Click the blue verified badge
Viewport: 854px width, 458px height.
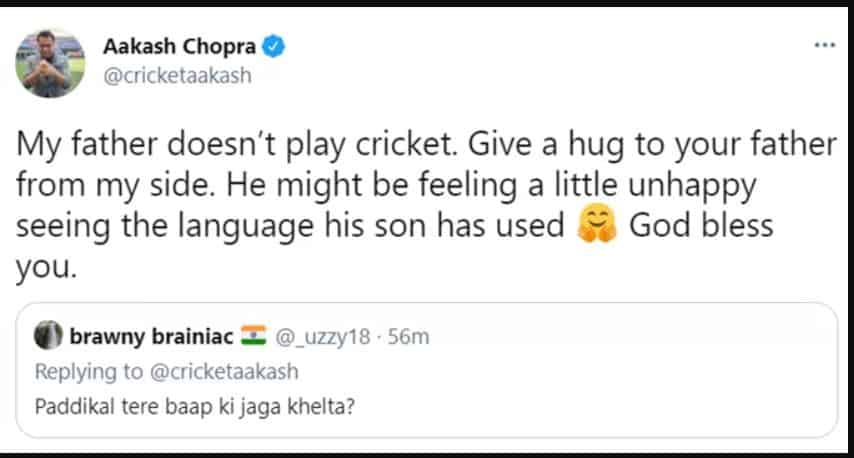pos(272,46)
